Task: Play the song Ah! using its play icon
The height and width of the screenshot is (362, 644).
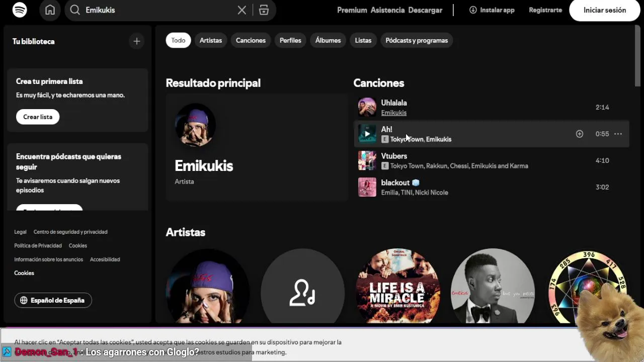Action: pyautogui.click(x=367, y=134)
